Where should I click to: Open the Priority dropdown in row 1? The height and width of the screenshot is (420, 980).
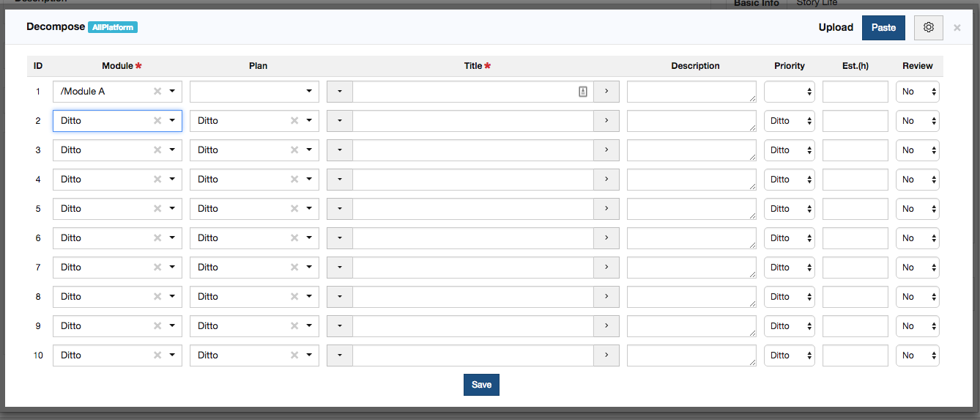click(x=790, y=92)
